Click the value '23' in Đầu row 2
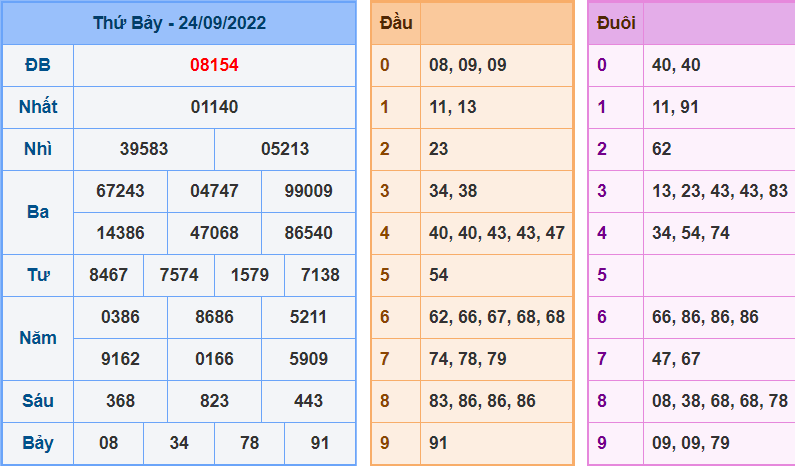Image resolution: width=795 pixels, height=466 pixels. click(x=439, y=149)
